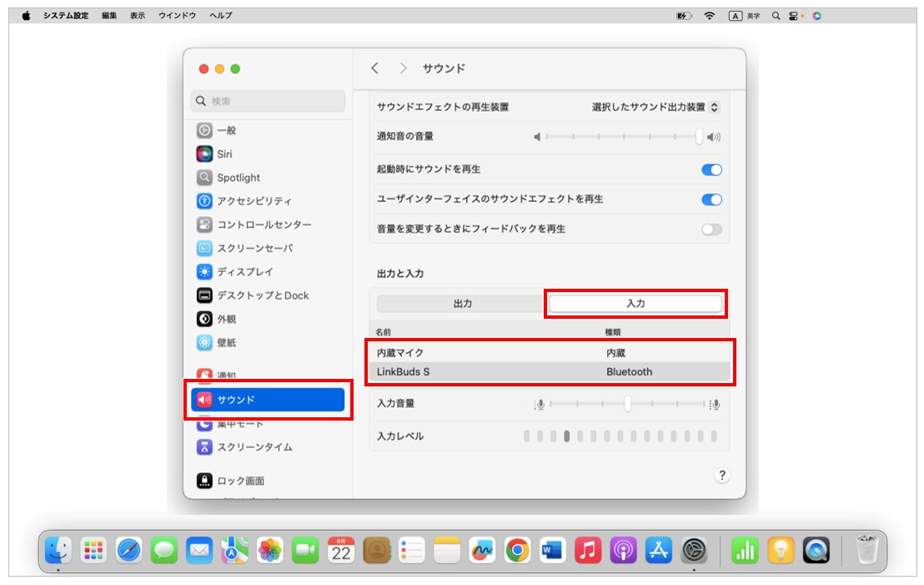The height and width of the screenshot is (585, 924).
Task: Open Messages app in Dock
Action: tap(164, 551)
